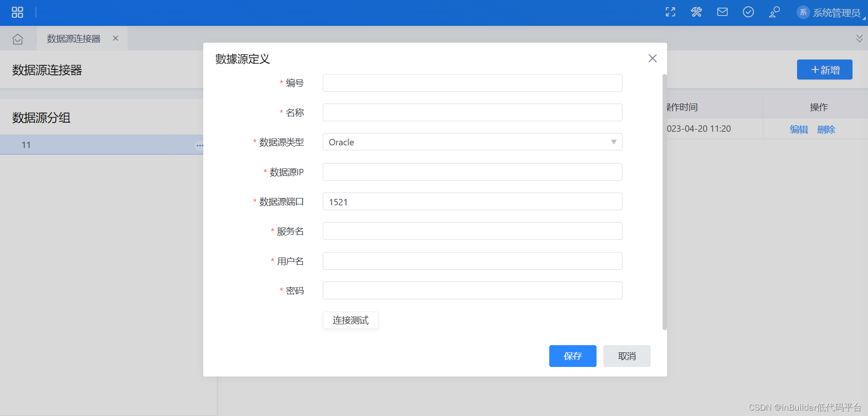Click the 编辑 link

pyautogui.click(x=799, y=129)
